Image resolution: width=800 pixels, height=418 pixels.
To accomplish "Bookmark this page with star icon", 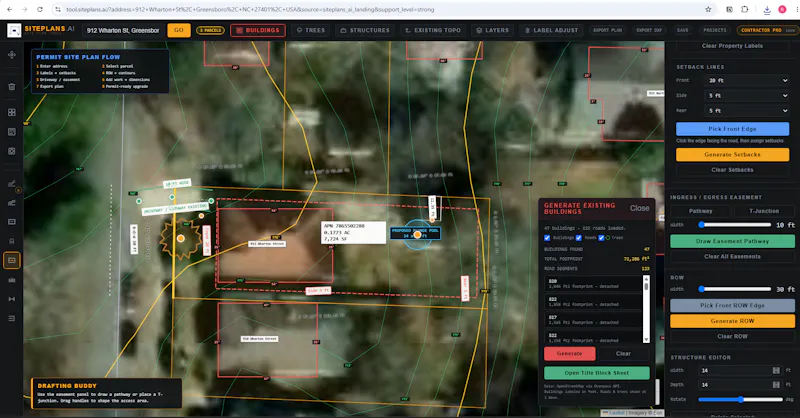I will click(708, 9).
